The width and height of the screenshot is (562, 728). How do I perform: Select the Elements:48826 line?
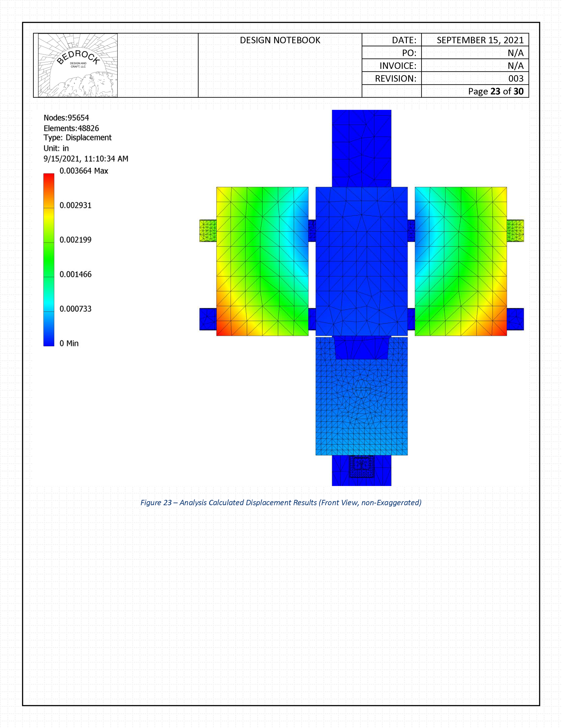(71, 128)
